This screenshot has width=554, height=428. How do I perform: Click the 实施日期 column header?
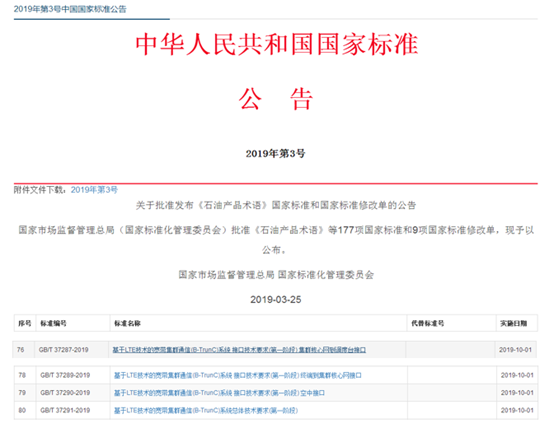point(513,323)
